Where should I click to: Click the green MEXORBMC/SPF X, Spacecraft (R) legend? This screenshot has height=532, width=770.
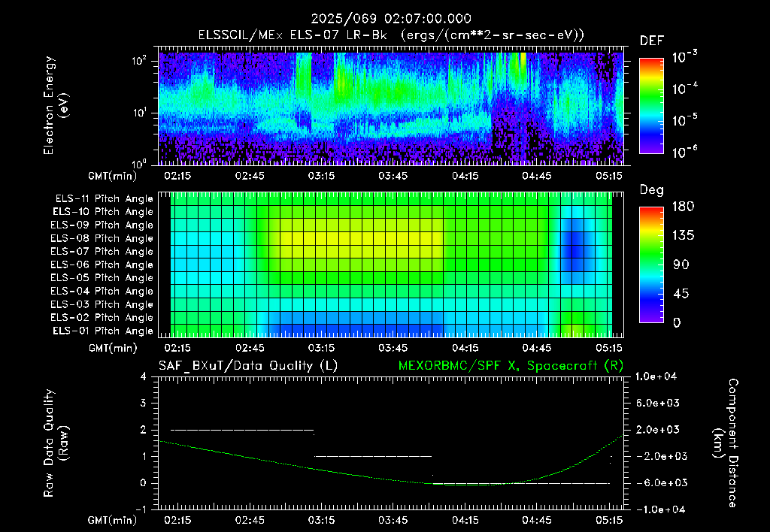pos(511,366)
